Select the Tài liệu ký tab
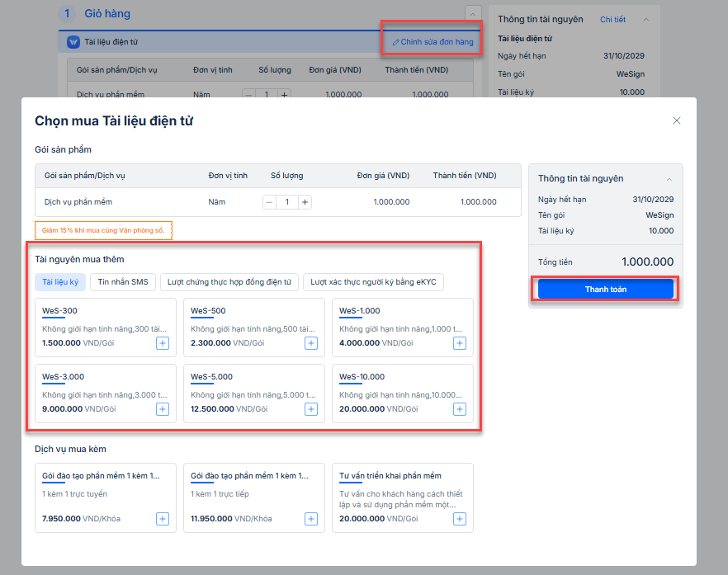 click(x=60, y=282)
